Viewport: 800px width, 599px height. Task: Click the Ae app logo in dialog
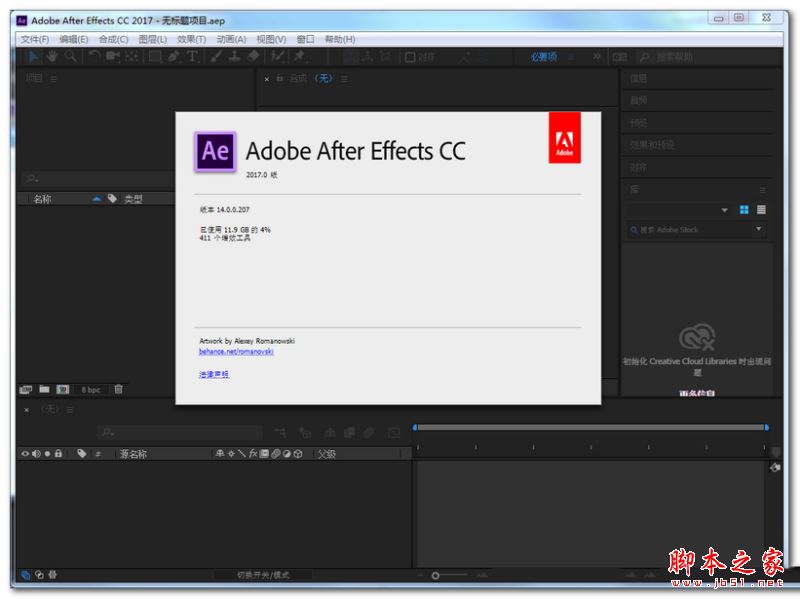(x=215, y=152)
